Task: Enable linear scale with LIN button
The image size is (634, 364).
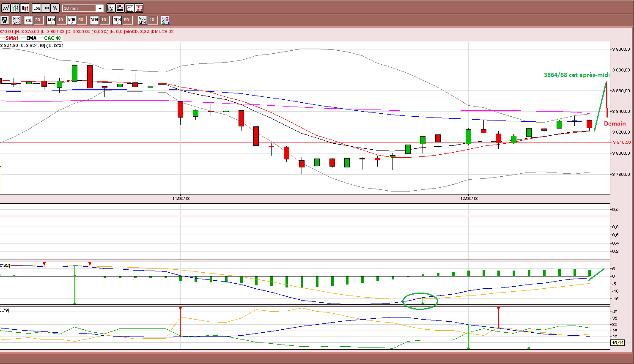Action: (46, 8)
